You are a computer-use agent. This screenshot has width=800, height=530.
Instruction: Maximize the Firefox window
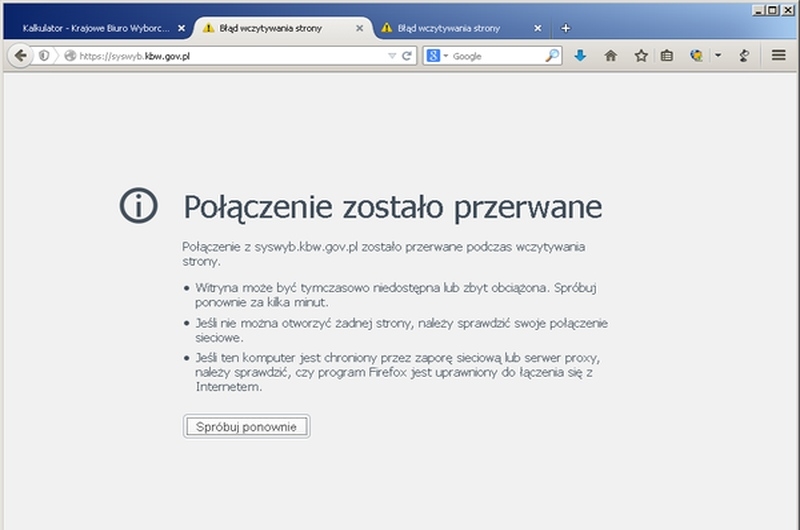point(772,10)
